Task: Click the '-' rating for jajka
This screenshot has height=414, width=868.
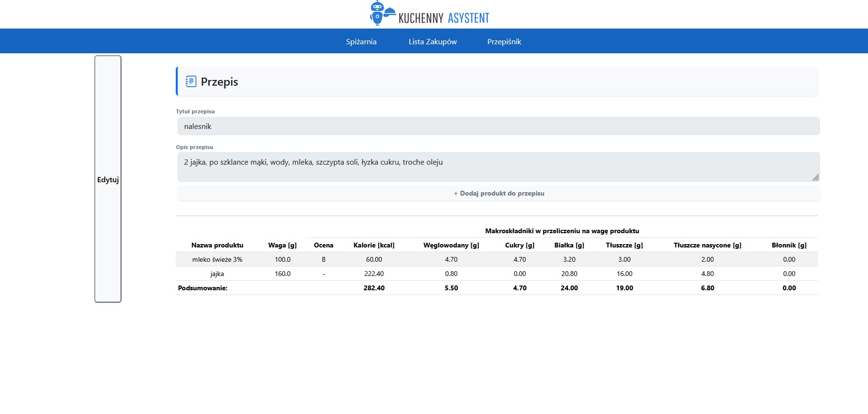Action: (x=323, y=274)
